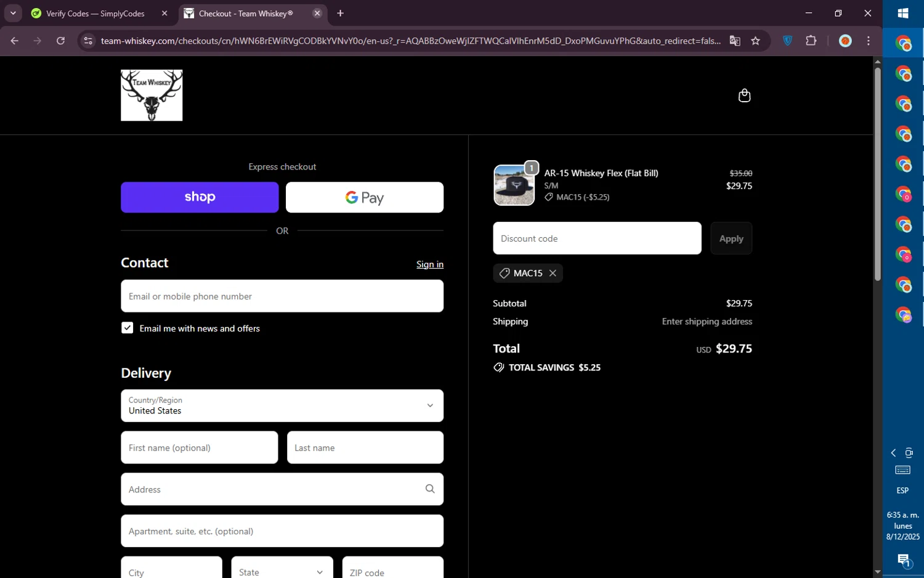Click the ESP language indicator
This screenshot has width=924, height=578.
(902, 490)
